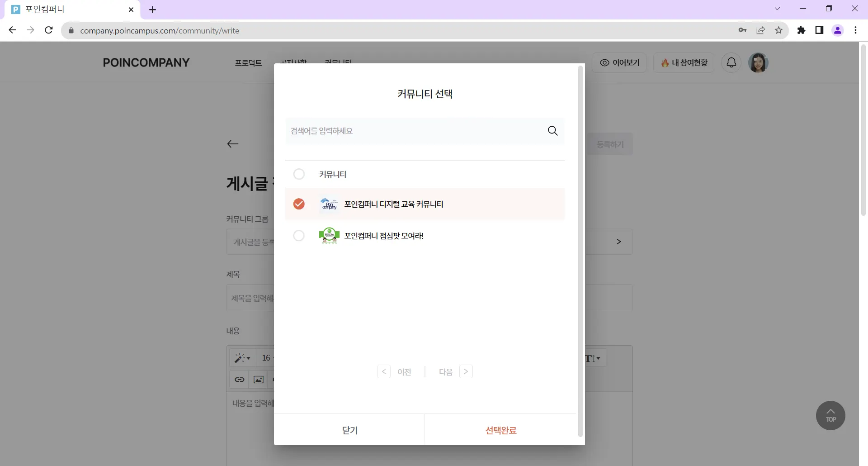Click the TOP scroll-to-top button
This screenshot has height=466, width=868.
830,415
